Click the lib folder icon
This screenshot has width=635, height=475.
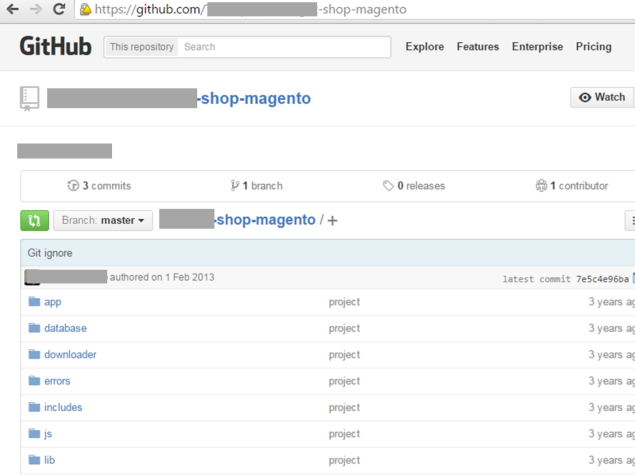(34, 460)
